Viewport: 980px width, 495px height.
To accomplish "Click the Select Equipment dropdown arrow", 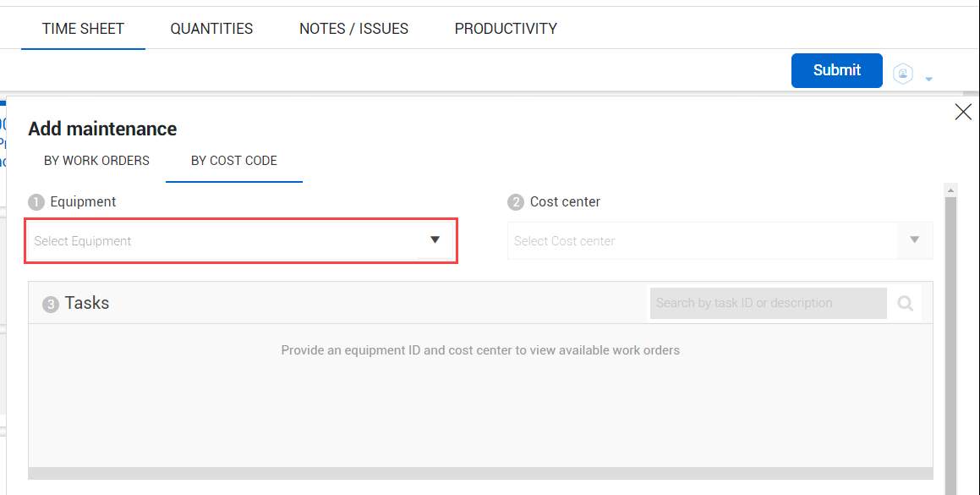I will (x=435, y=240).
